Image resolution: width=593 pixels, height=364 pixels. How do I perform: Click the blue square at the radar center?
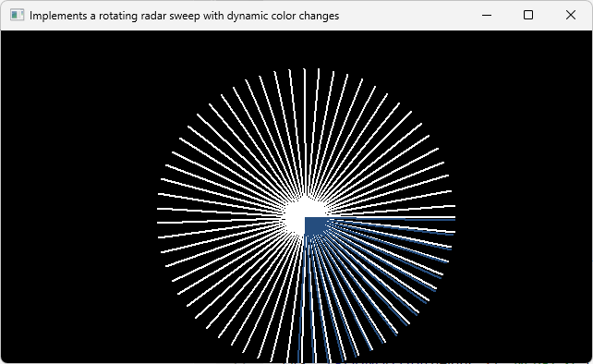coord(316,226)
